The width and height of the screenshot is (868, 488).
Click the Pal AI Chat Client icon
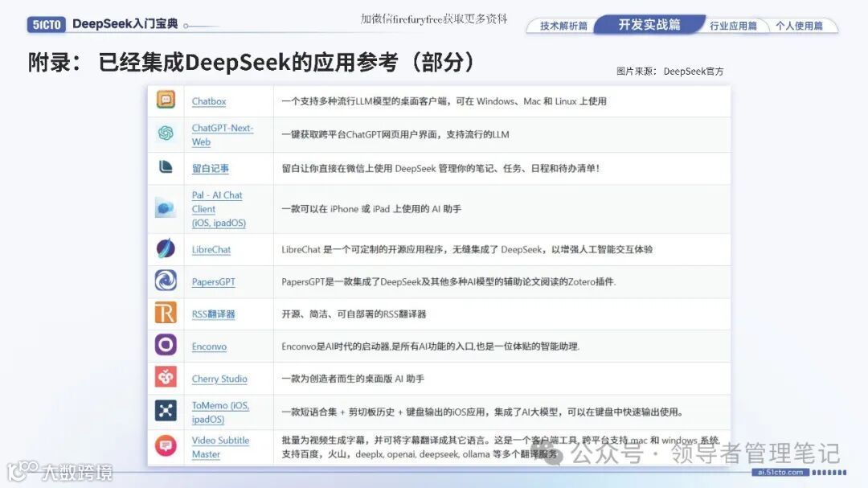pos(166,208)
